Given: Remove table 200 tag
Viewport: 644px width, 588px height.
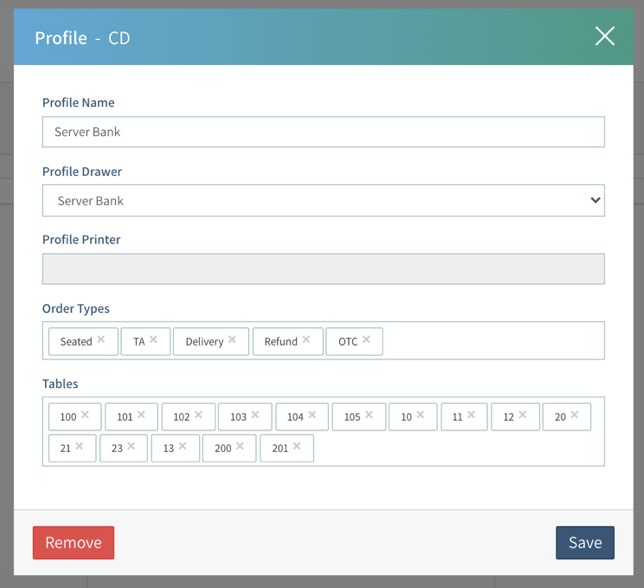Looking at the screenshot, I should 239,446.
